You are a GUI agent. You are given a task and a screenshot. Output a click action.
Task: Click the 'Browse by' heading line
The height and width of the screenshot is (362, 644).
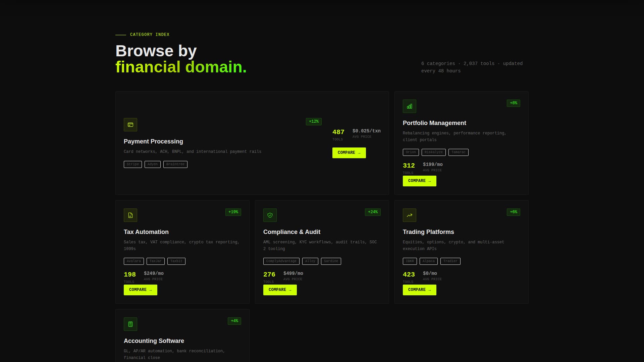(x=156, y=51)
